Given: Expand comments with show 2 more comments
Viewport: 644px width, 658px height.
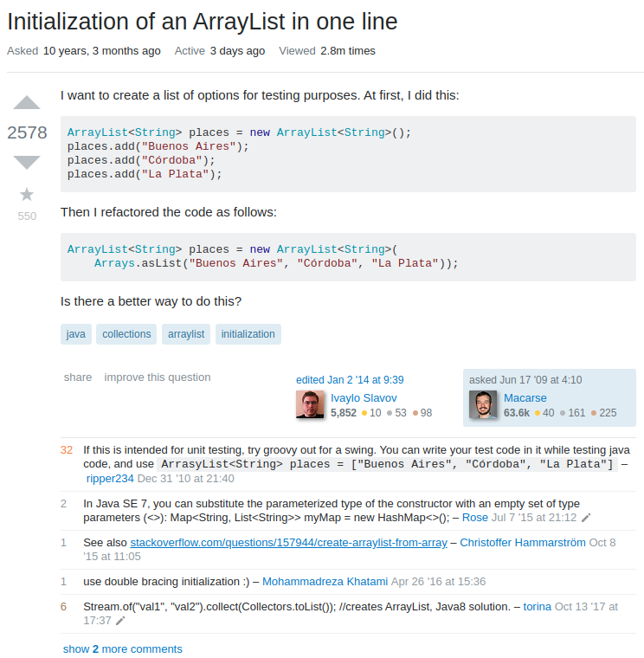Looking at the screenshot, I should point(123,648).
